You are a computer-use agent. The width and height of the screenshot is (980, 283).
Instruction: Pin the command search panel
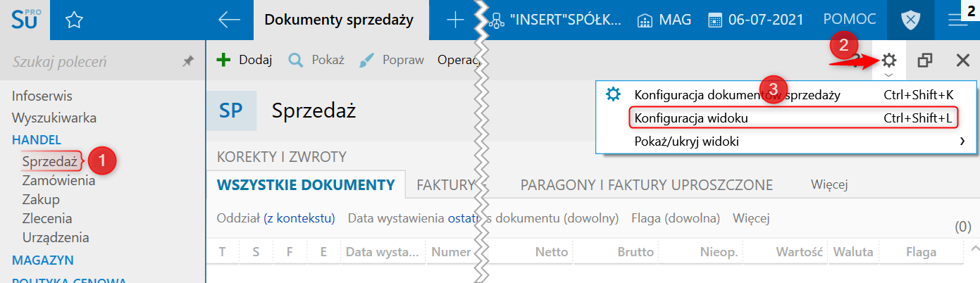click(x=188, y=62)
